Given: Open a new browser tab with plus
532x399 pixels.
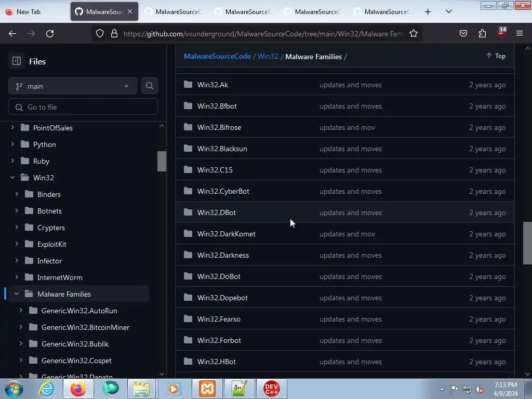Looking at the screenshot, I should coord(428,12).
